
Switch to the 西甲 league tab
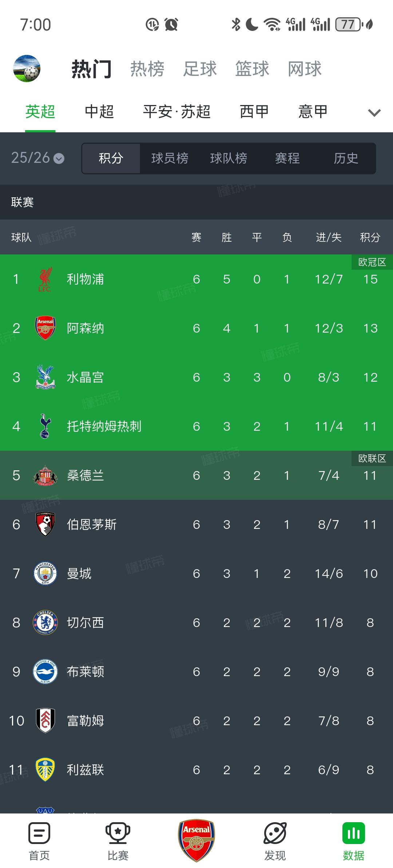pyautogui.click(x=254, y=112)
